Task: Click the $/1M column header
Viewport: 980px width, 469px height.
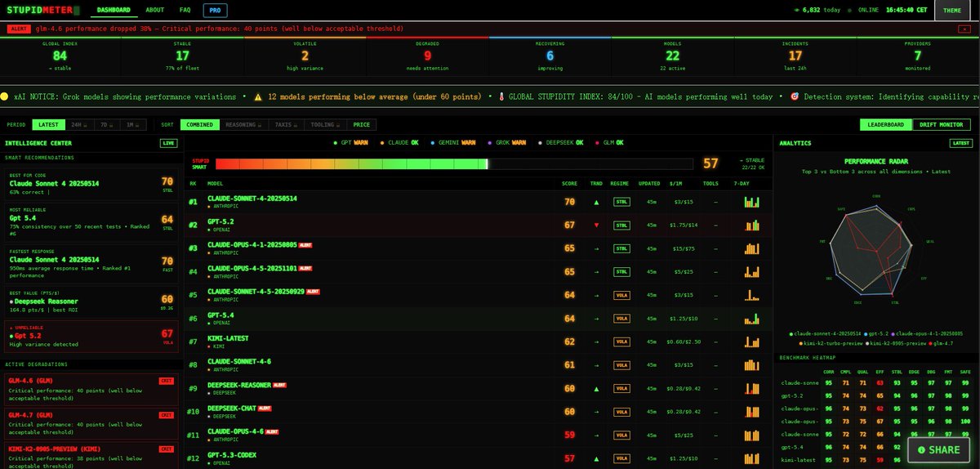Action: click(x=675, y=183)
